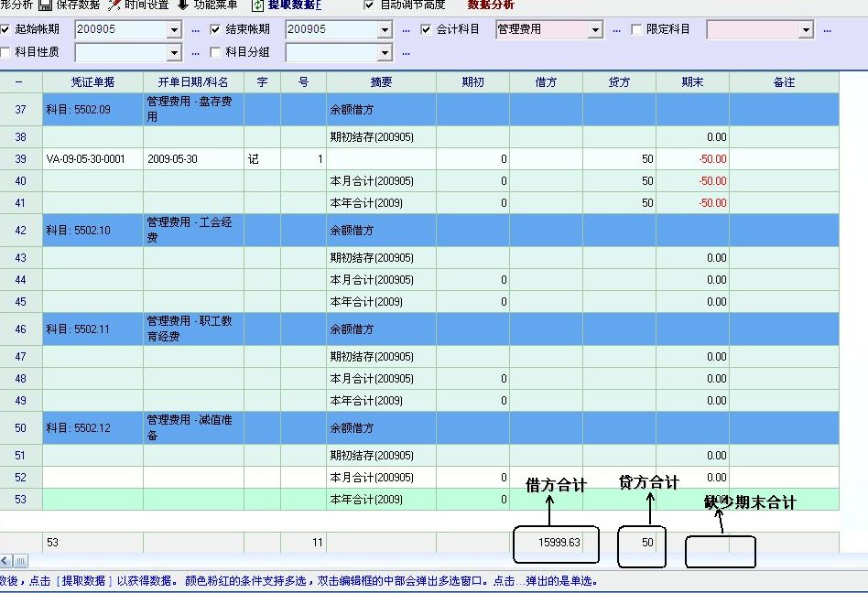
Task: Click ellipsis button next to end period
Action: pyautogui.click(x=406, y=30)
